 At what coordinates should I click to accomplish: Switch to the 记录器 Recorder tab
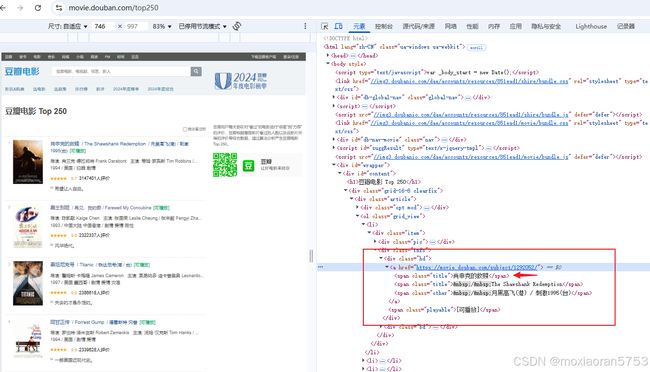pos(626,26)
